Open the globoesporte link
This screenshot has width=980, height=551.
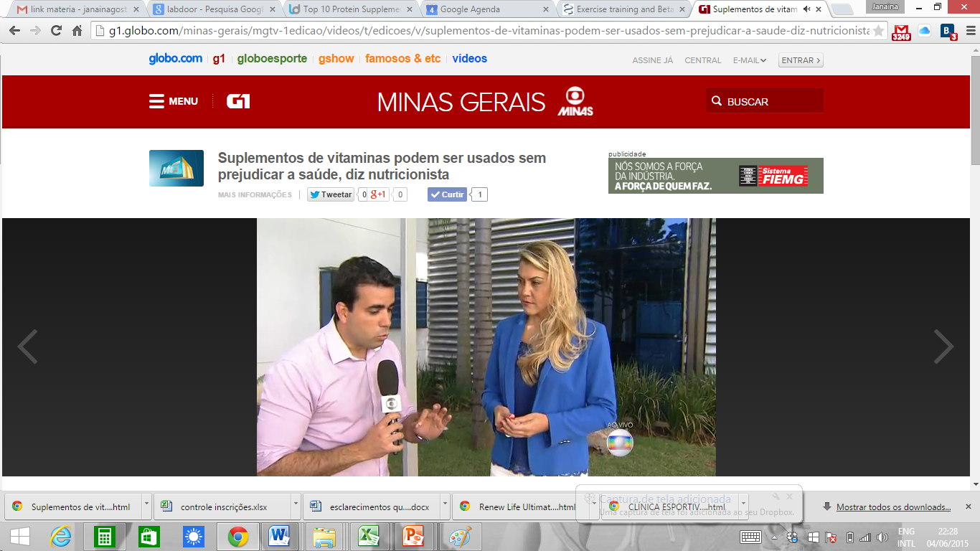pos(272,59)
